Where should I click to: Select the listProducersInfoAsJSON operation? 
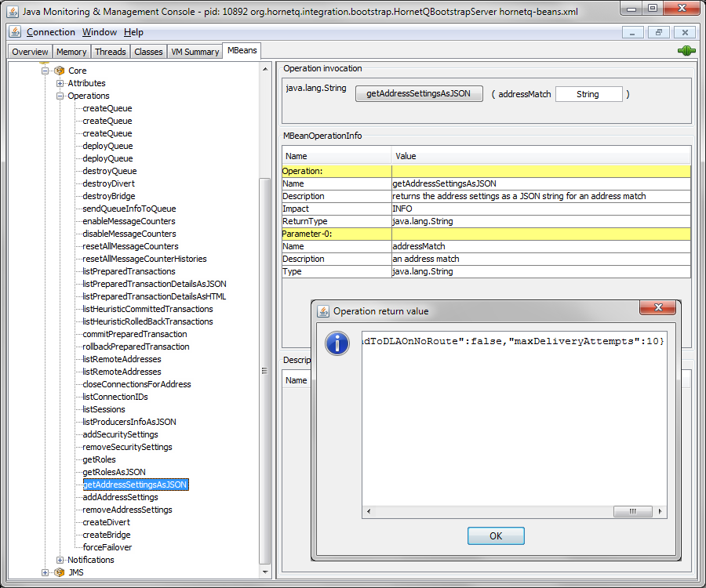(x=129, y=422)
